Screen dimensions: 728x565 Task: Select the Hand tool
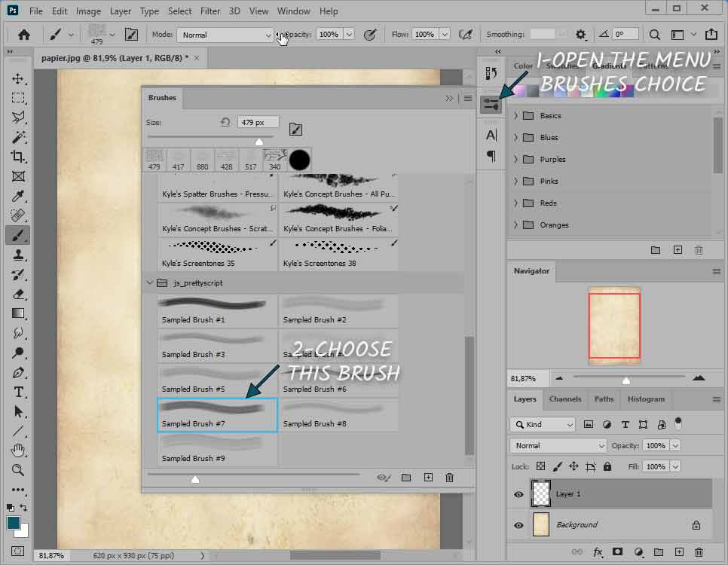click(x=18, y=450)
